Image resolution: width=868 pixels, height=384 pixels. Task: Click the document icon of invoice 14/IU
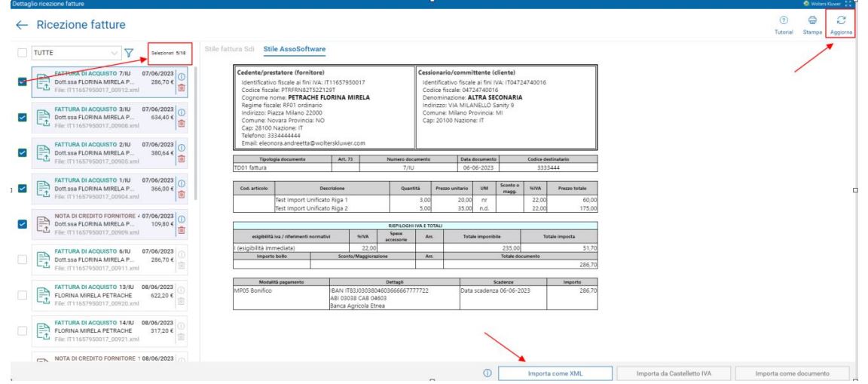coord(44,330)
